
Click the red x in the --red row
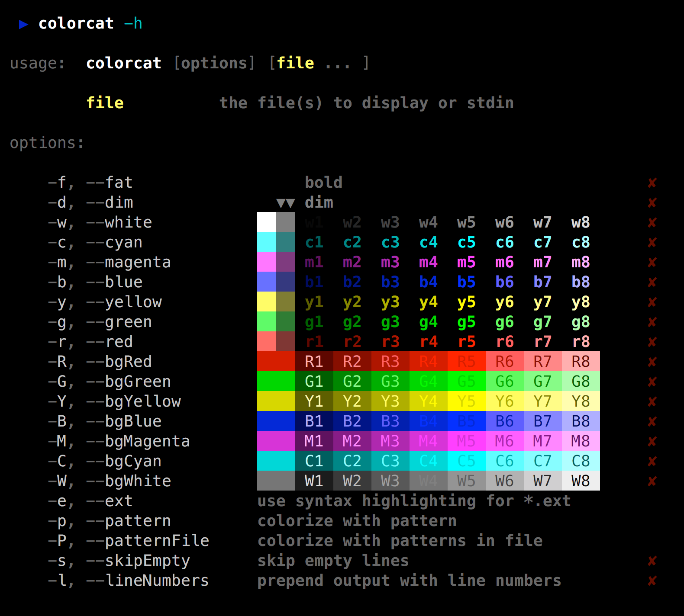[x=652, y=342]
